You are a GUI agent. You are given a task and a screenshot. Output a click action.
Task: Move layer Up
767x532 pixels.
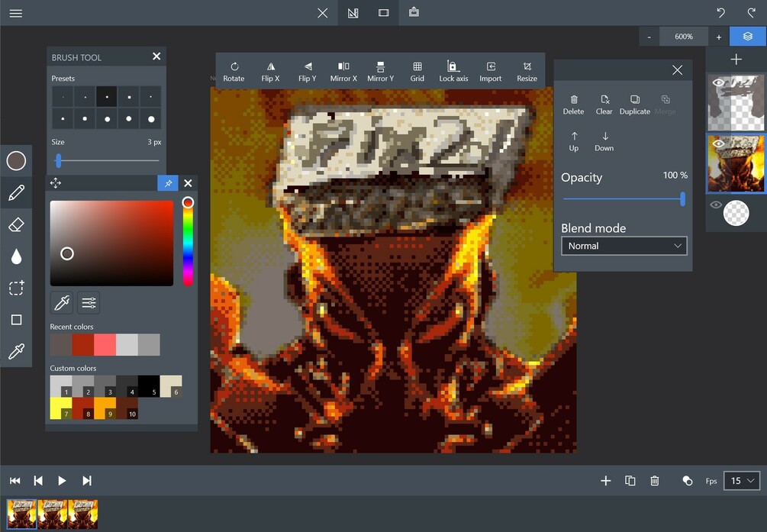(574, 141)
